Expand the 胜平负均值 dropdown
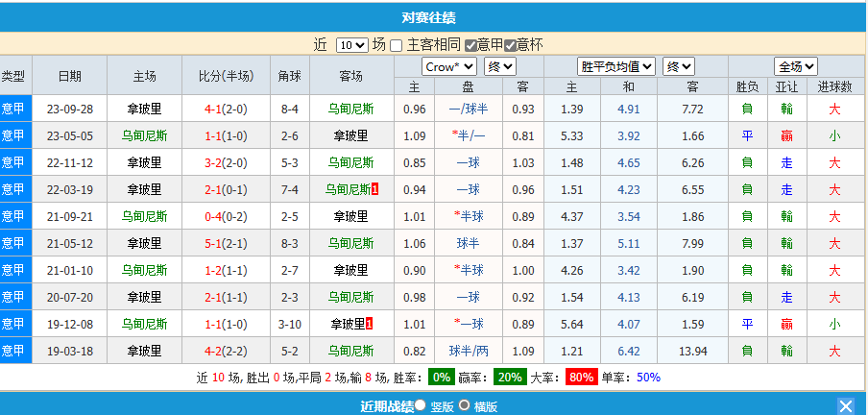The width and height of the screenshot is (868, 415). point(616,66)
